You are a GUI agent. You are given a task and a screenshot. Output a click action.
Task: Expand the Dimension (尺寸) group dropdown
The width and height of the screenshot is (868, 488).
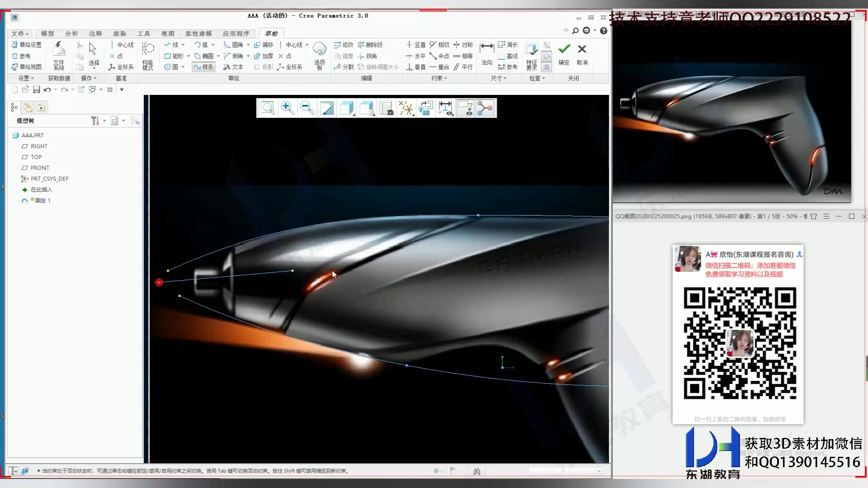coord(499,78)
